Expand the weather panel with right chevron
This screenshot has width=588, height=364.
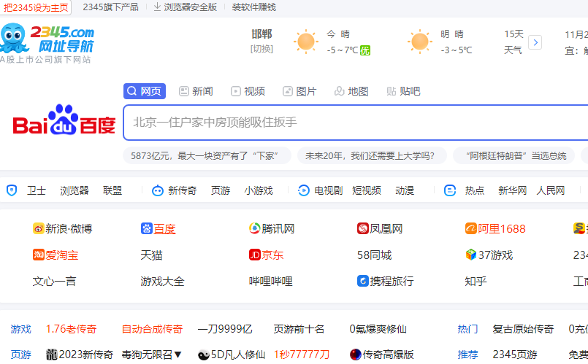point(535,42)
